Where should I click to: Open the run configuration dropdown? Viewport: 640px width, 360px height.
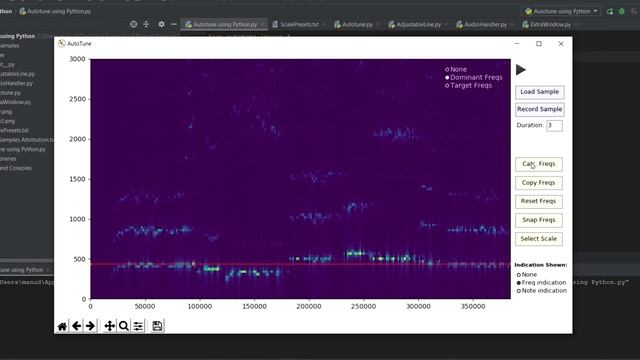562,11
